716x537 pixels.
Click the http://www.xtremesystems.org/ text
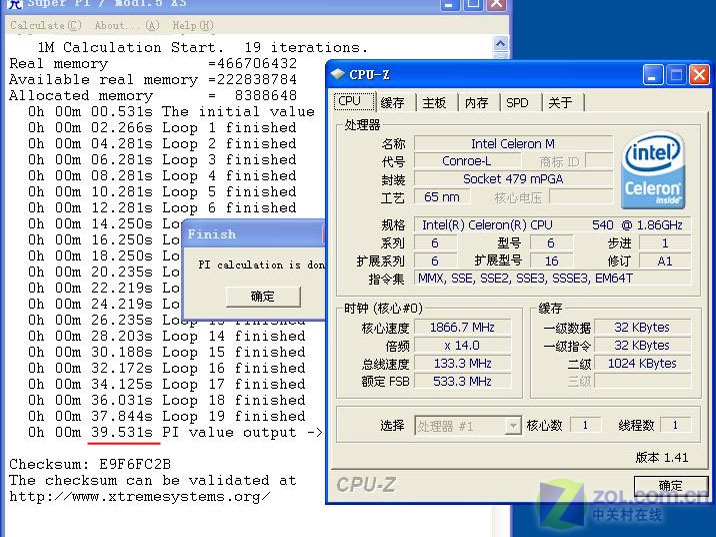pos(140,496)
